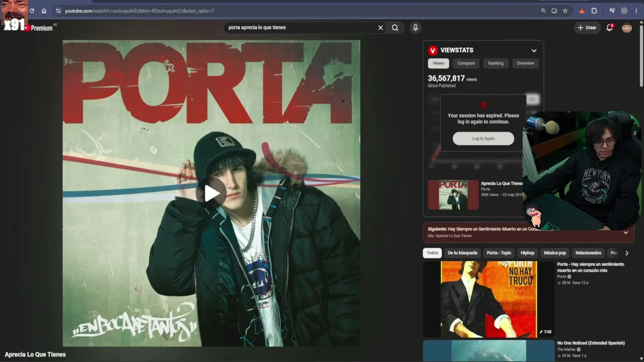Open YouTube notifications bell
The height and width of the screenshot is (362, 644).
[x=609, y=28]
